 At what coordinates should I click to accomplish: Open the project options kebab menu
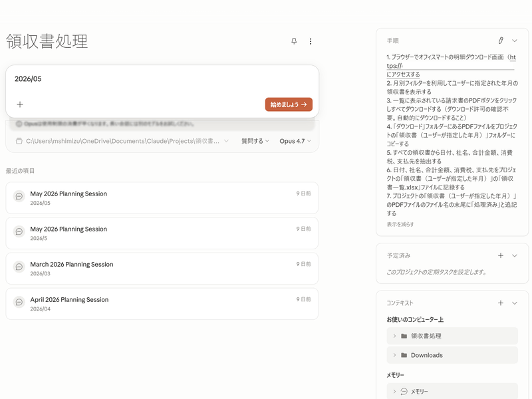[x=311, y=41]
